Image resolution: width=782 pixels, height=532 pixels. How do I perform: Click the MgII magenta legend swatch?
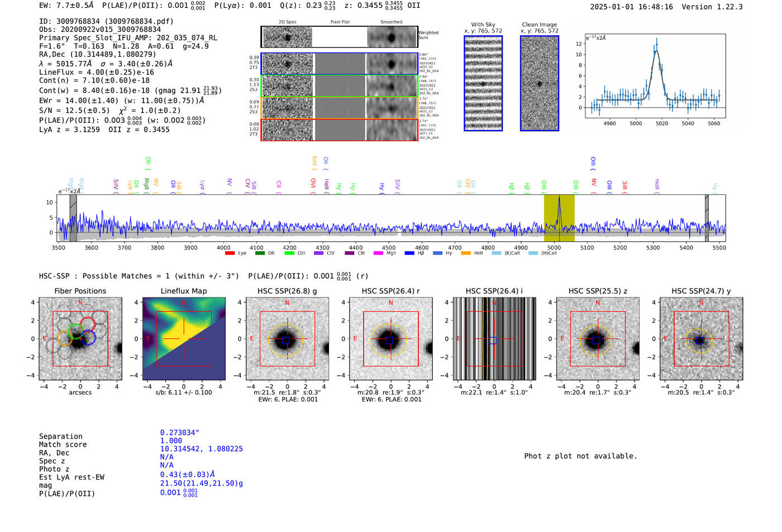(x=378, y=253)
